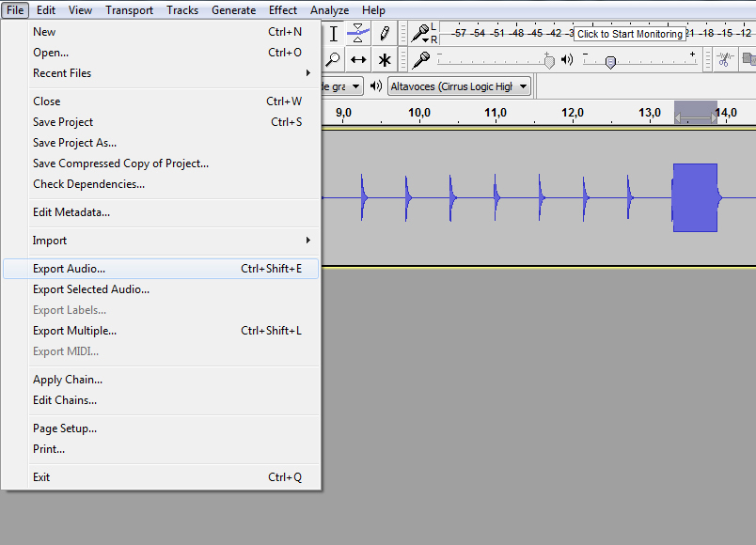Choose Exit from the File menu

coord(161,477)
